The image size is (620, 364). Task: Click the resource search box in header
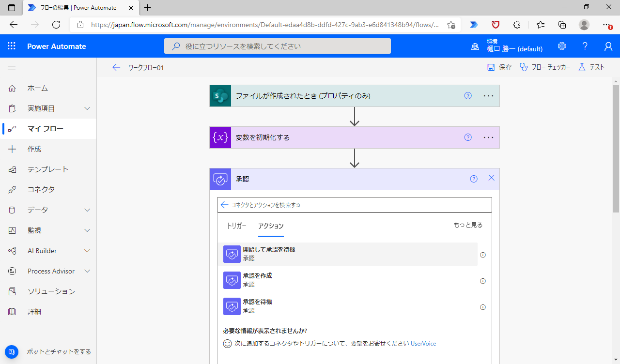[x=278, y=46]
